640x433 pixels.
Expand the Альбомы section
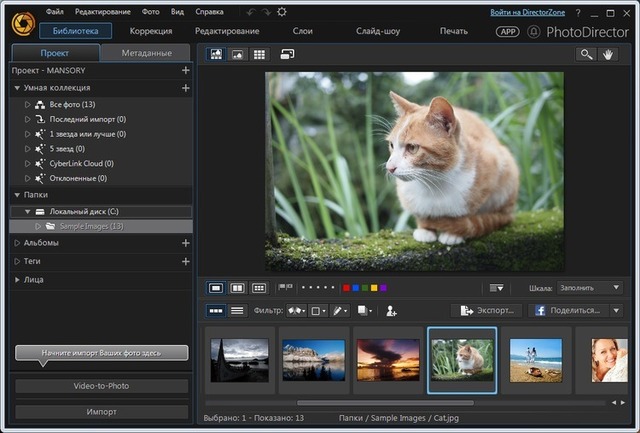[16, 242]
